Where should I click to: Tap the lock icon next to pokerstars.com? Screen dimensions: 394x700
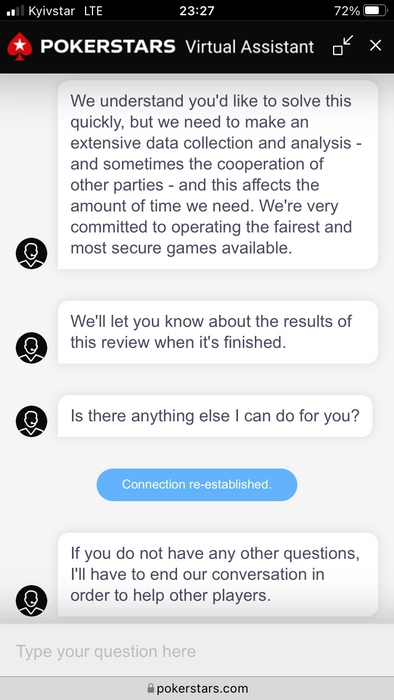[151, 688]
